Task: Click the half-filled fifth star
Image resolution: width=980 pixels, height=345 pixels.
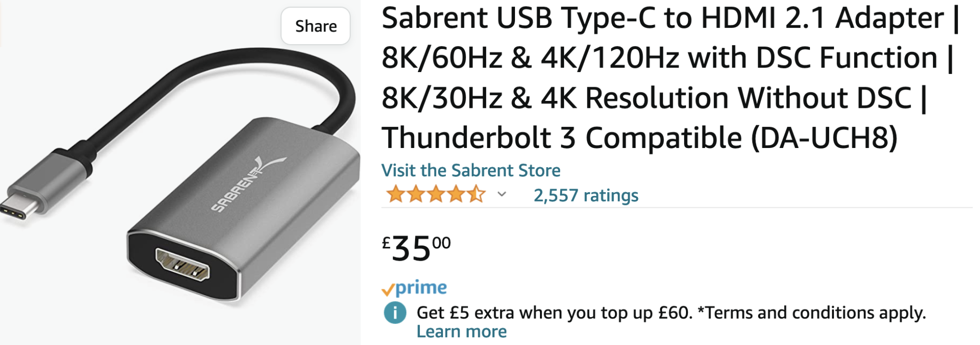Action: [475, 195]
